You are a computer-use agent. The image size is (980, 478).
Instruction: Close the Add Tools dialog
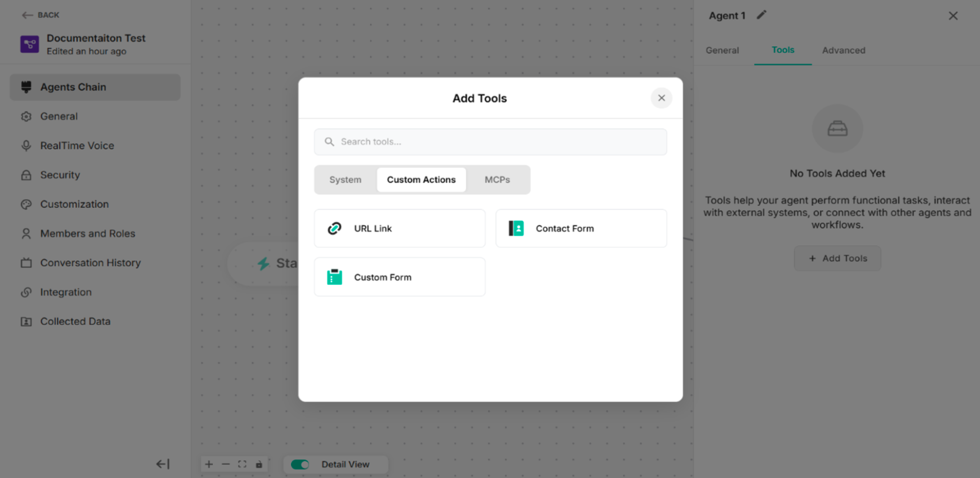(661, 98)
